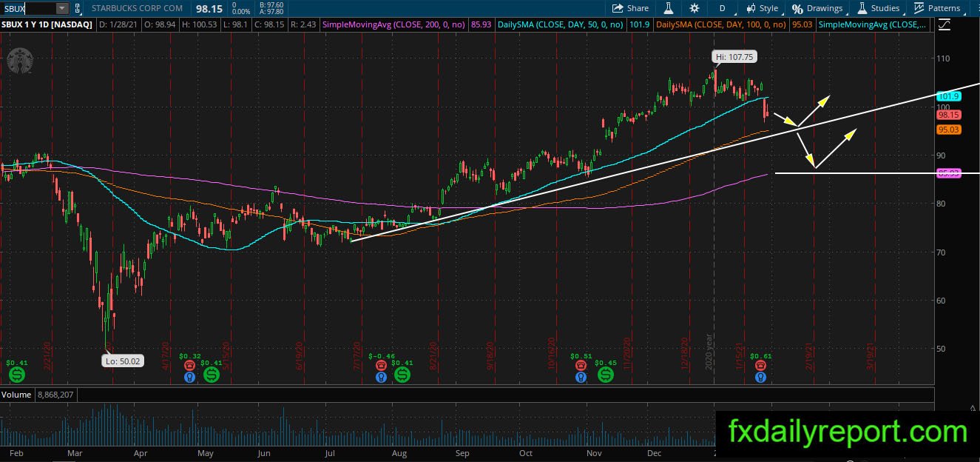Click the blue bulb icon below $0.51 earnings
Viewport: 980px width, 462px height.
[x=581, y=377]
